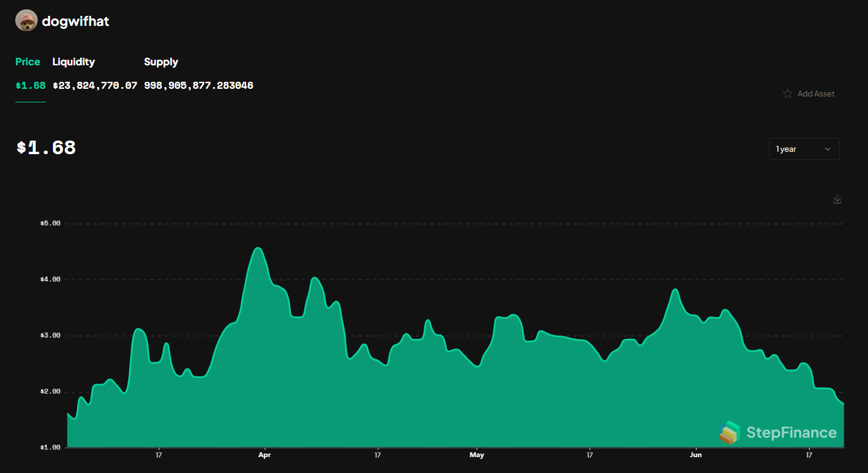Viewport: 868px width, 473px height.
Task: Click the large $1.68 price display
Action: tap(45, 147)
